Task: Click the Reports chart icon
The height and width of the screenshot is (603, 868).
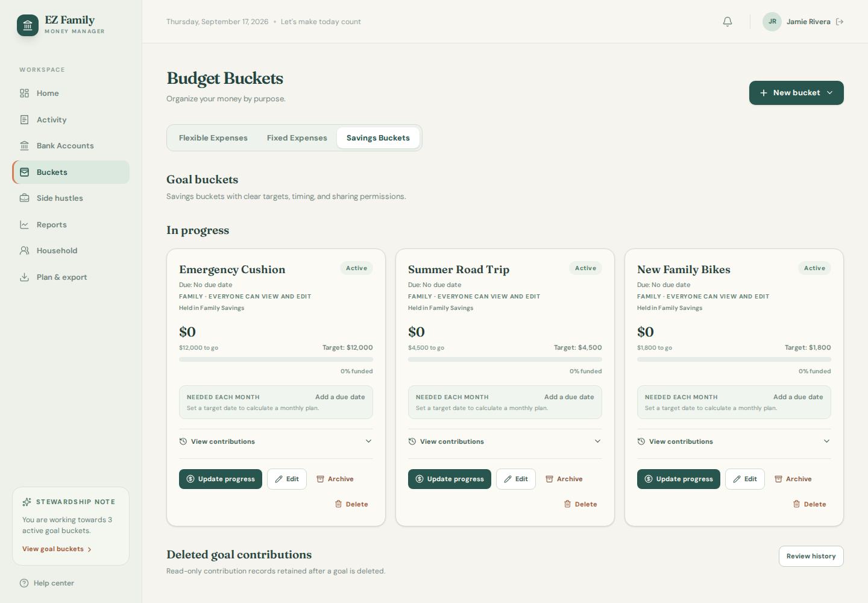Action: point(24,224)
